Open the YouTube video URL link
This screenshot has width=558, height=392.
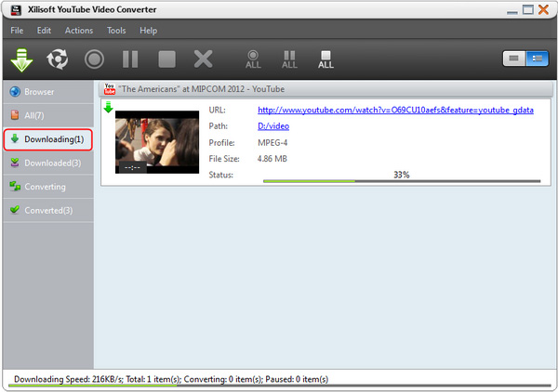click(x=395, y=111)
